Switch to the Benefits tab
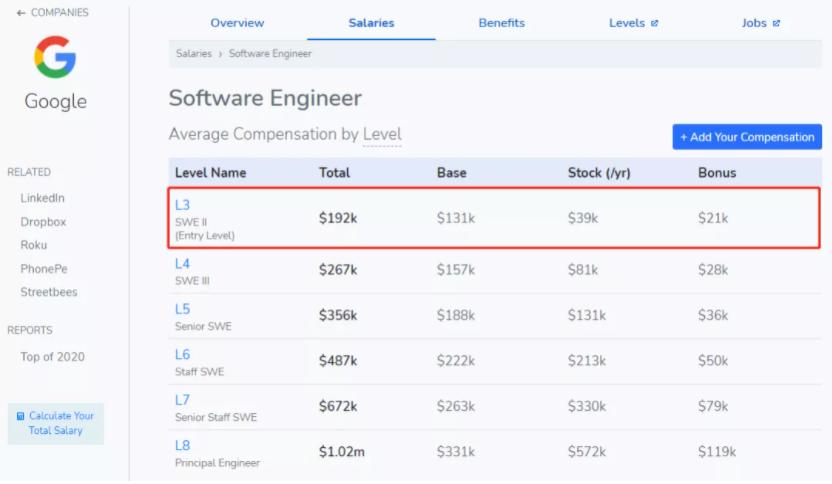 click(501, 23)
